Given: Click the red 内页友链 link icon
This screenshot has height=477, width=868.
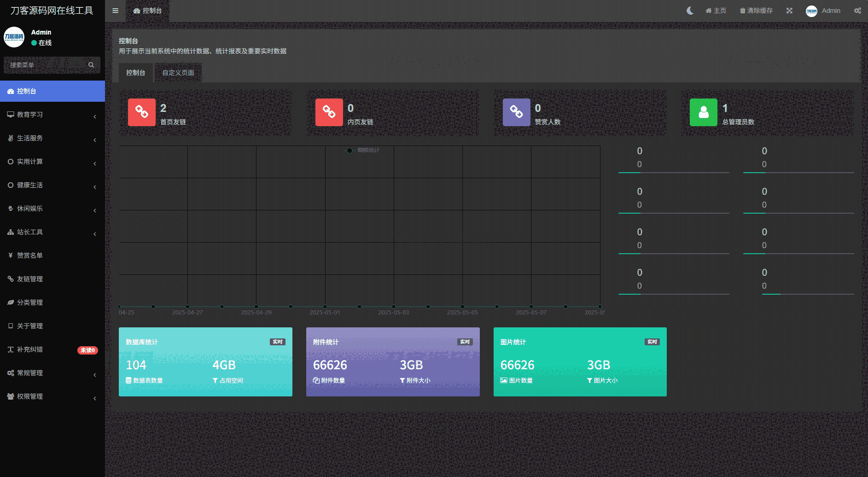Looking at the screenshot, I should tap(329, 112).
